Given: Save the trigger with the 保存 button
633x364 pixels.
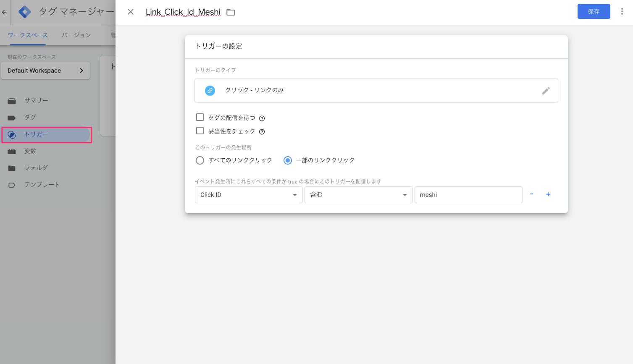Looking at the screenshot, I should (594, 11).
